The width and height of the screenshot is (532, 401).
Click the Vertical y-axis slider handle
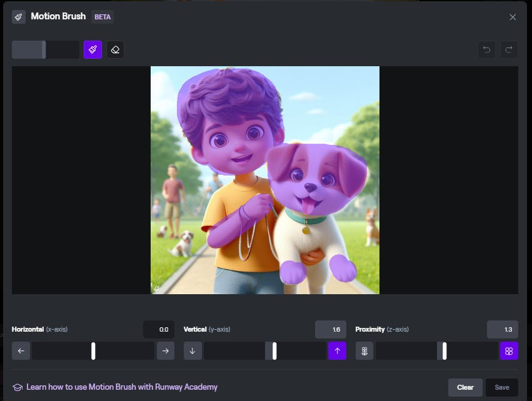(274, 351)
